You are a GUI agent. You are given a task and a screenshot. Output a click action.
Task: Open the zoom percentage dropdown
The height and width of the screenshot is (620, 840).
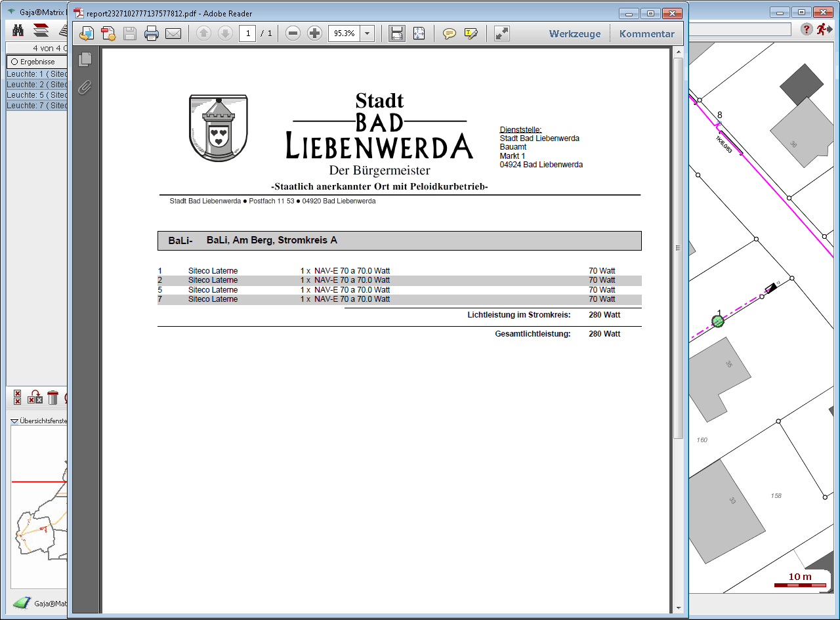coord(367,33)
